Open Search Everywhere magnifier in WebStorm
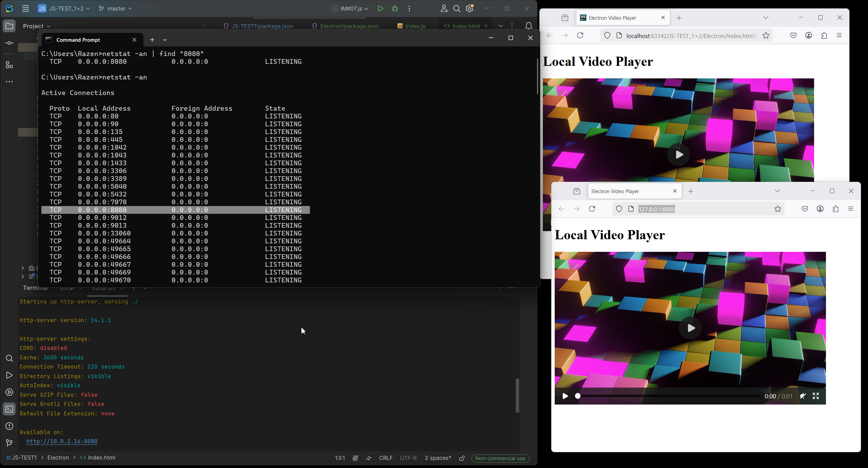This screenshot has width=868, height=468. tap(457, 8)
